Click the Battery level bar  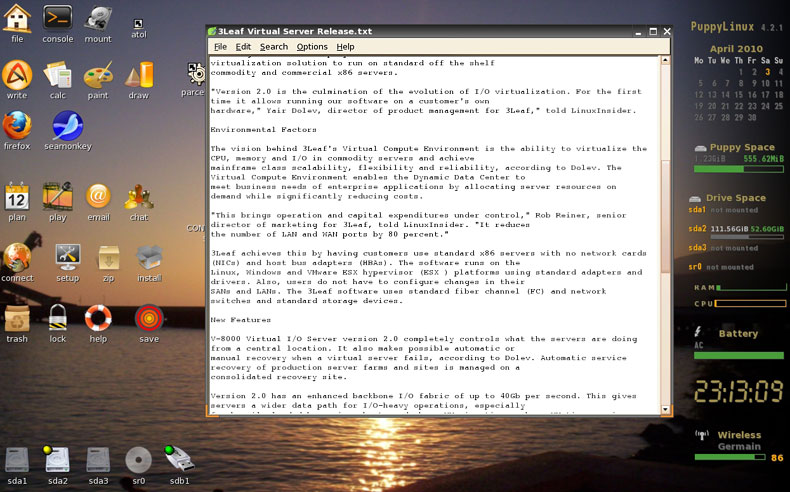[739, 355]
